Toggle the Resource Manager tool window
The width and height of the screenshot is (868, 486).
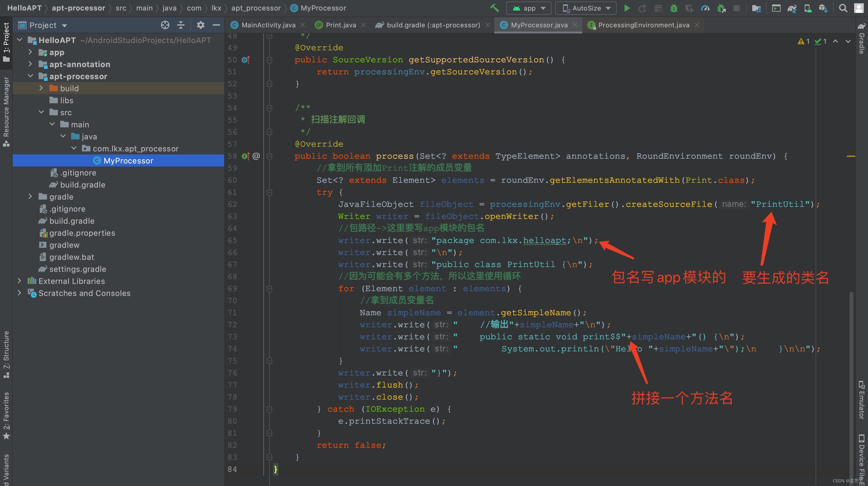click(x=6, y=111)
